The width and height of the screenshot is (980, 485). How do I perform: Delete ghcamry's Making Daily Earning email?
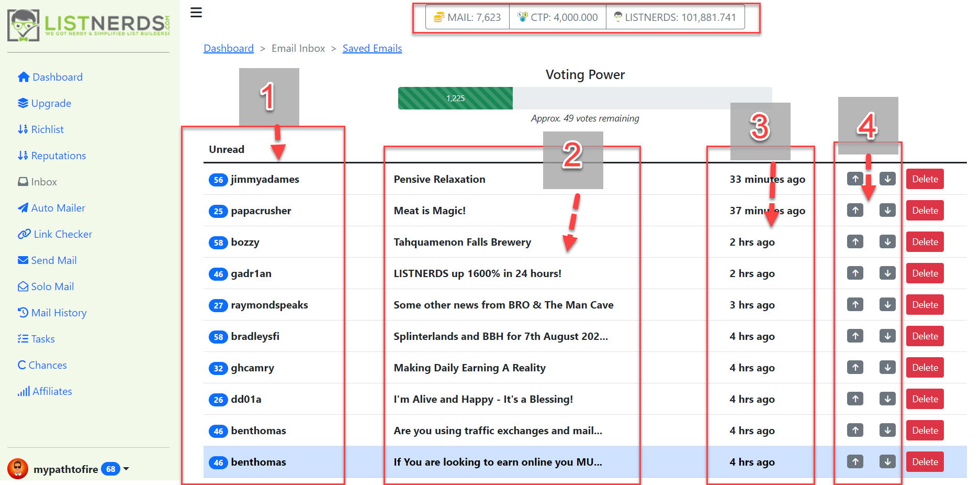point(925,368)
